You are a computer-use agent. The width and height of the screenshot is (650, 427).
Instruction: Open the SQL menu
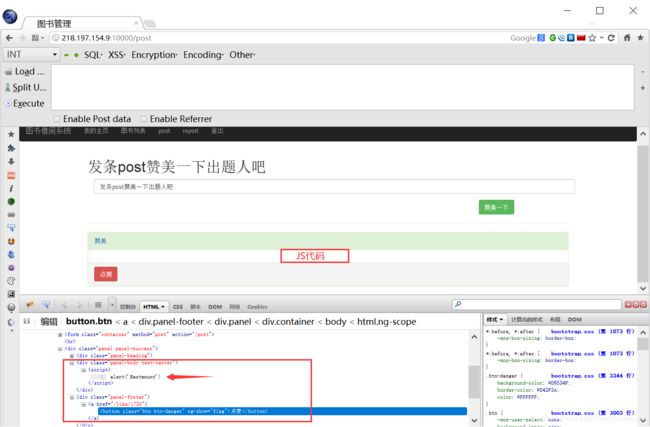pos(93,55)
